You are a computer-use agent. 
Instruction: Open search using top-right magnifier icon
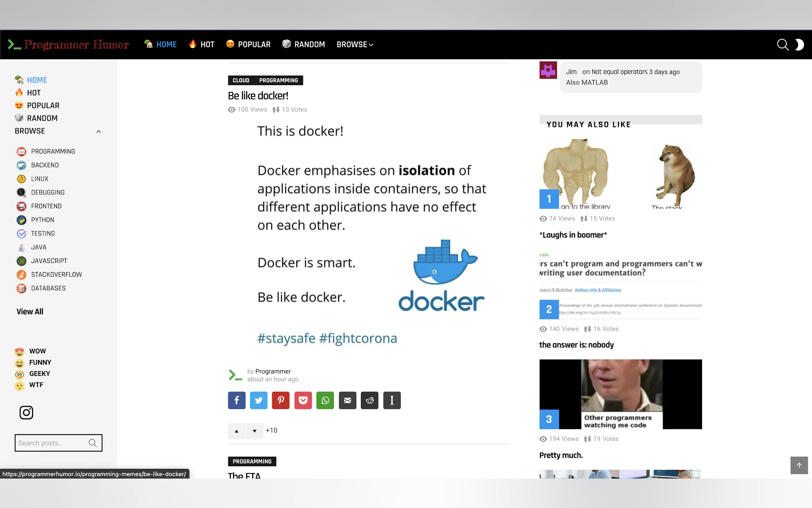click(783, 45)
